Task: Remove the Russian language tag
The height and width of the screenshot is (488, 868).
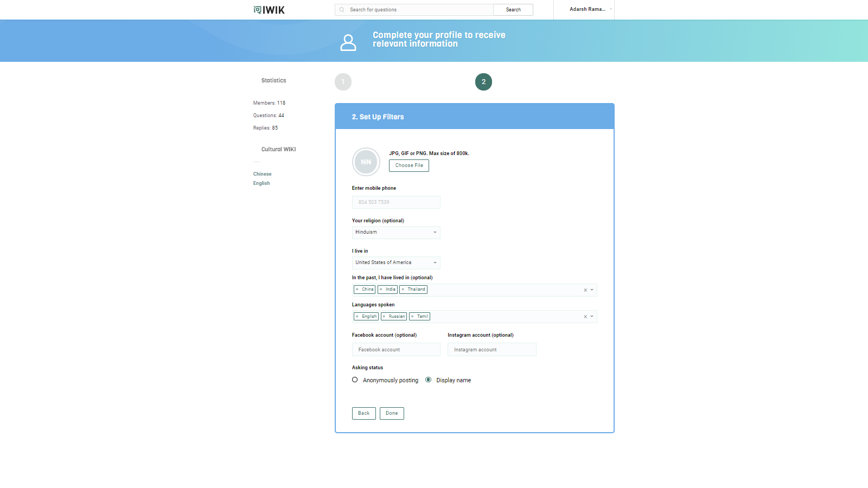Action: coord(384,317)
